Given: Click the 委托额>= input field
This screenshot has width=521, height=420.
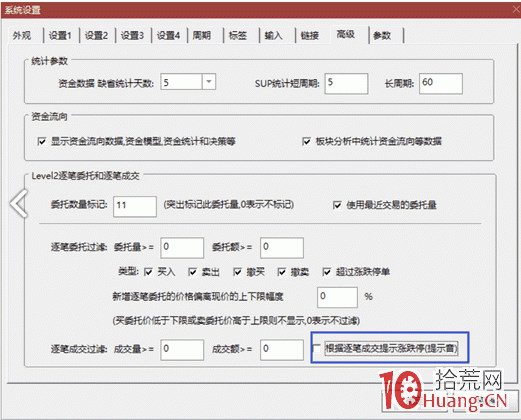Looking at the screenshot, I should (282, 248).
